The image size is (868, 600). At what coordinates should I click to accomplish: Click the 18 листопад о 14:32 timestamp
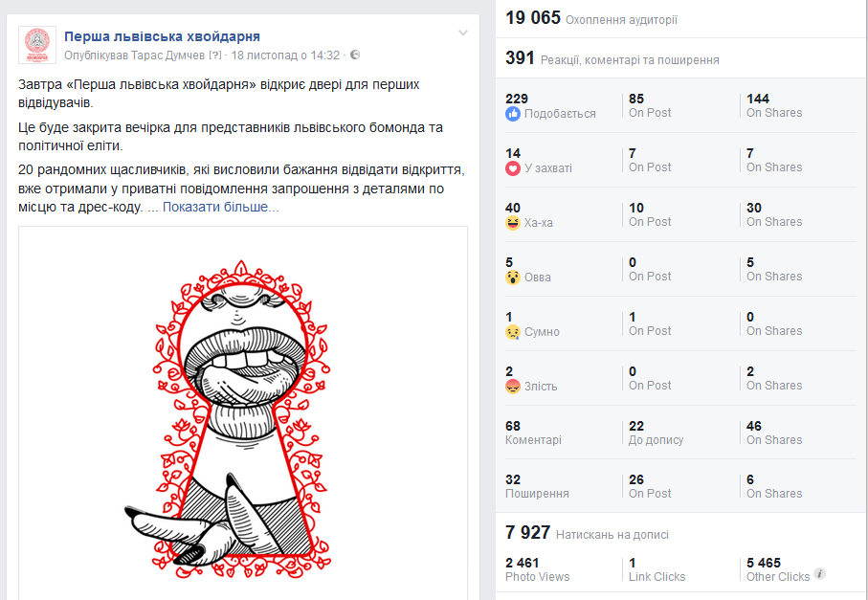[285, 55]
